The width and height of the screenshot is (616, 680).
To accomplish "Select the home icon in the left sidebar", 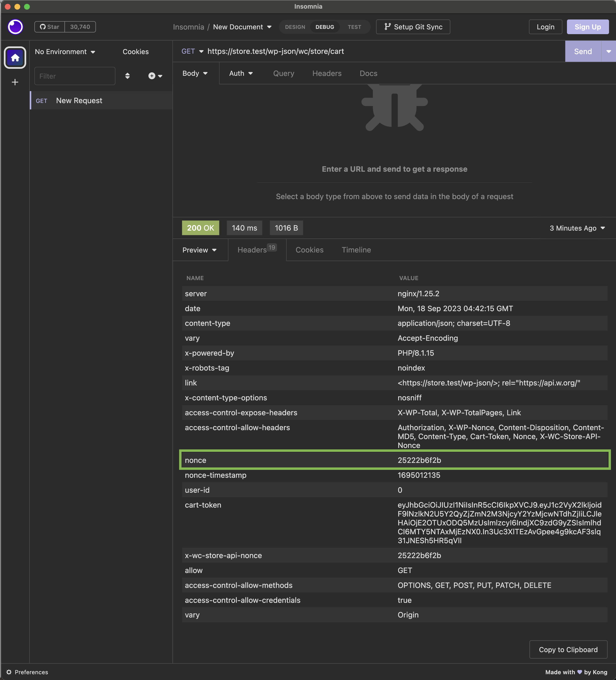I will (15, 57).
